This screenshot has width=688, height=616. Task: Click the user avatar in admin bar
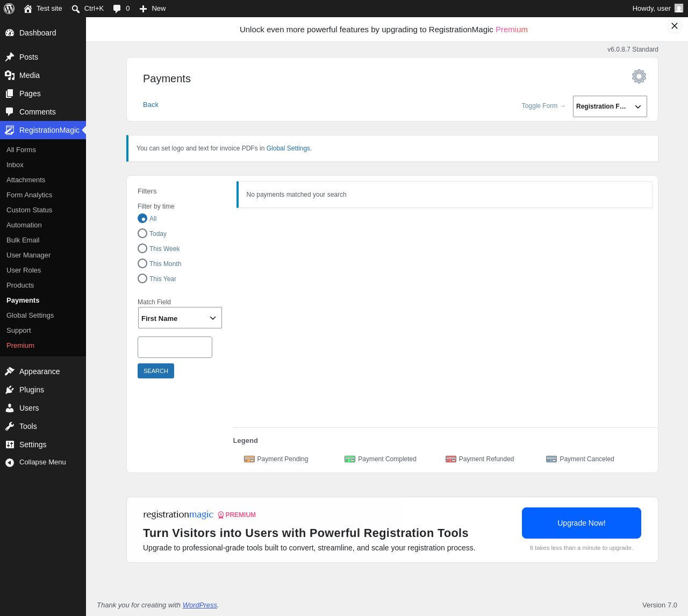click(679, 9)
